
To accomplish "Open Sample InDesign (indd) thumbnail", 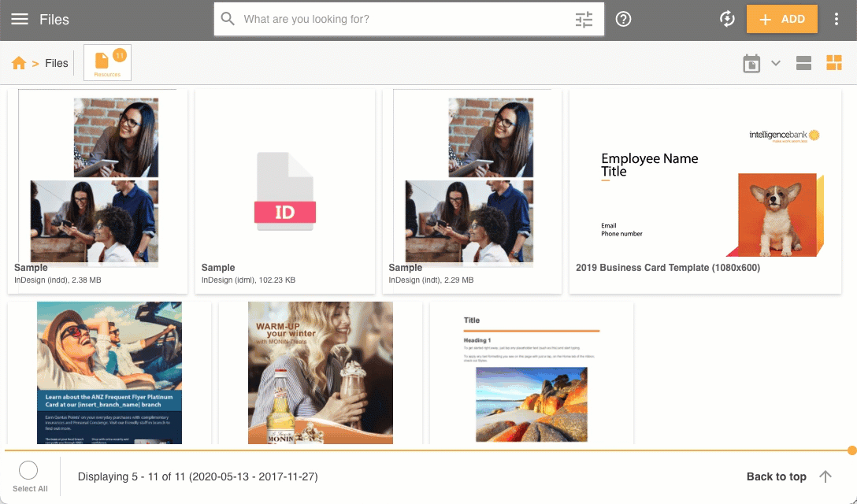I will coord(98,178).
